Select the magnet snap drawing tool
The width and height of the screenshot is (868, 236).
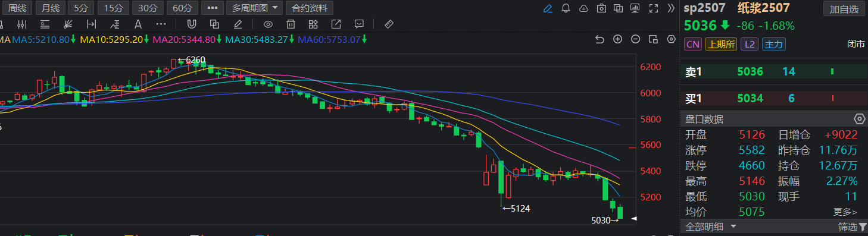tap(192, 24)
